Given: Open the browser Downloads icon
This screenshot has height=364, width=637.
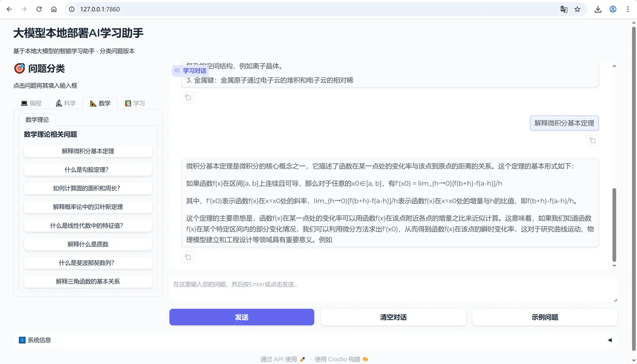Looking at the screenshot, I should pos(597,9).
